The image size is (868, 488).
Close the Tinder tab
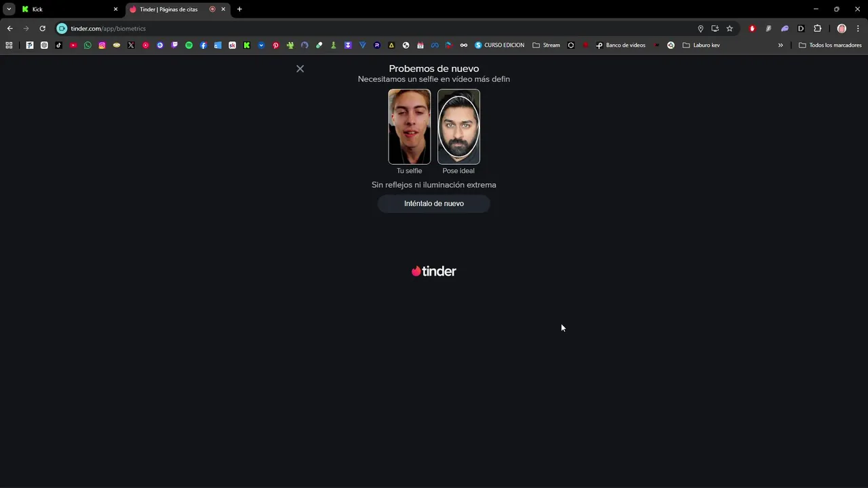click(223, 9)
